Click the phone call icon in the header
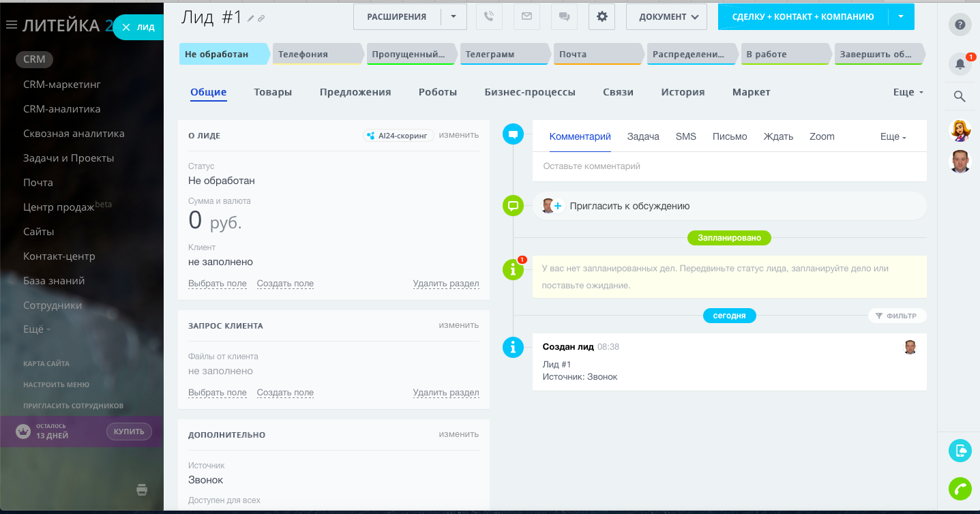980x514 pixels. click(490, 17)
